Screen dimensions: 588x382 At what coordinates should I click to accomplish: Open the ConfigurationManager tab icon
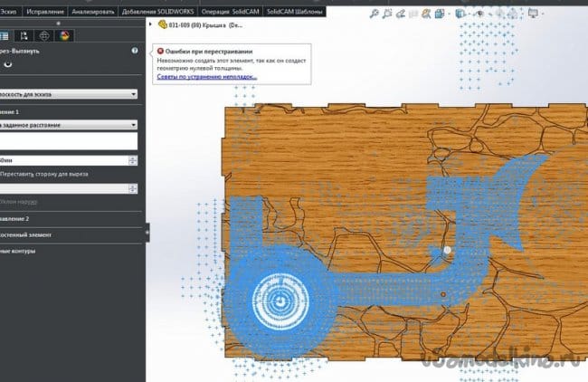(x=24, y=35)
